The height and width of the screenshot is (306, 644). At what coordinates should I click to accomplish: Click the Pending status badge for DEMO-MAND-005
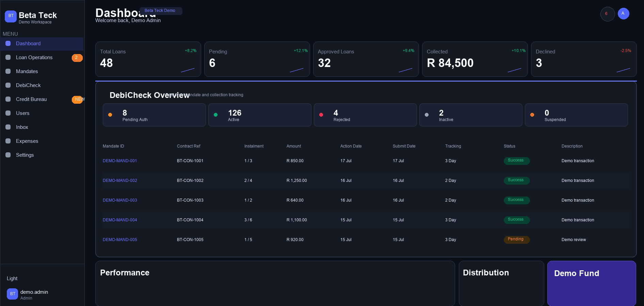517,239
